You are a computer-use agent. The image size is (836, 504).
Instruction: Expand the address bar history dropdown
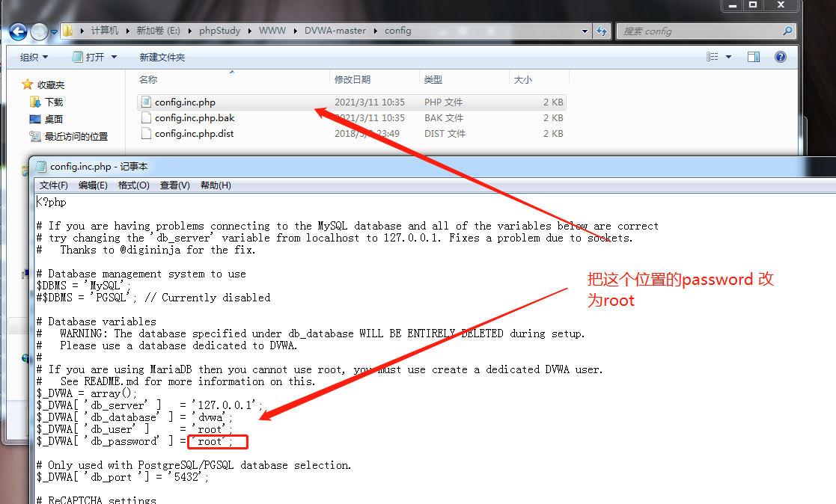tap(585, 31)
